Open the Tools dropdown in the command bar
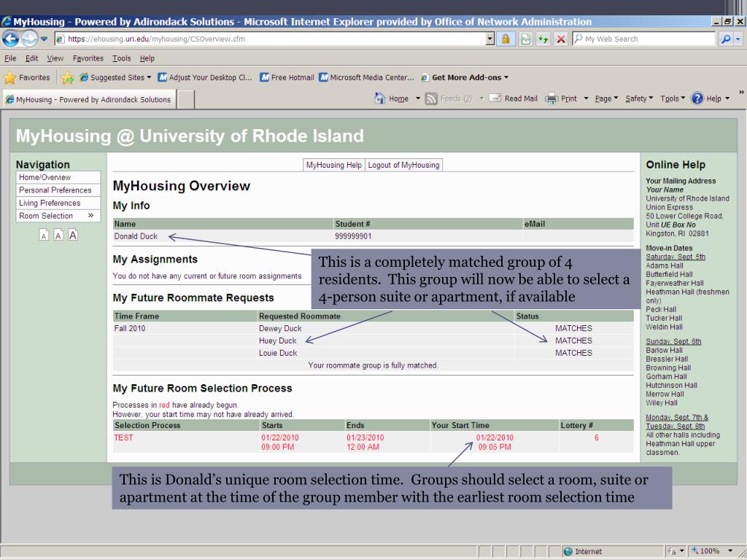The image size is (747, 560). click(672, 98)
